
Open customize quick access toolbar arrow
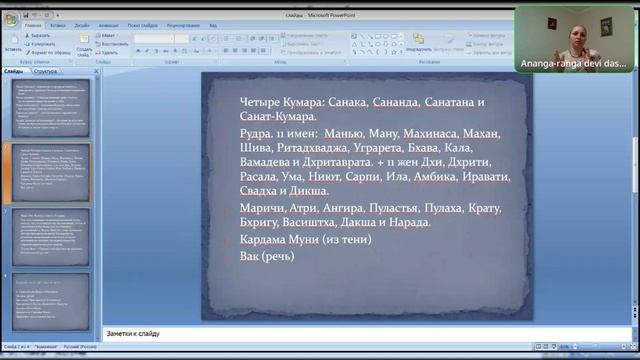coord(58,15)
